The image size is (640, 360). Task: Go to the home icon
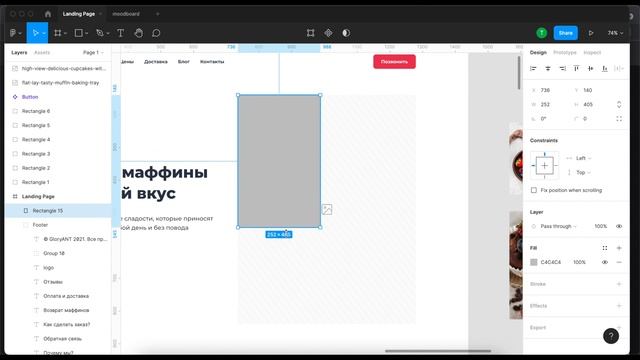pos(48,14)
